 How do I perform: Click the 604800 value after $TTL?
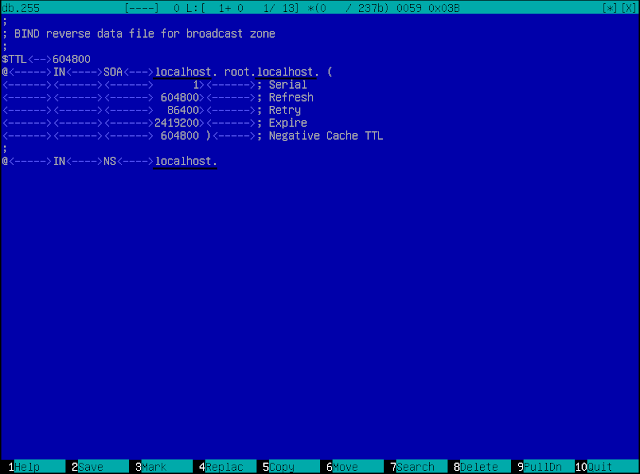pyautogui.click(x=71, y=59)
